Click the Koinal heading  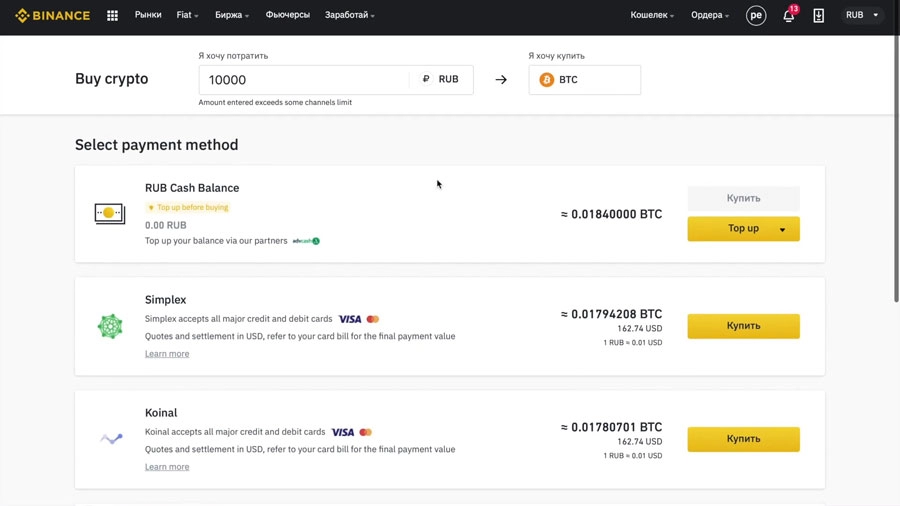coord(161,412)
